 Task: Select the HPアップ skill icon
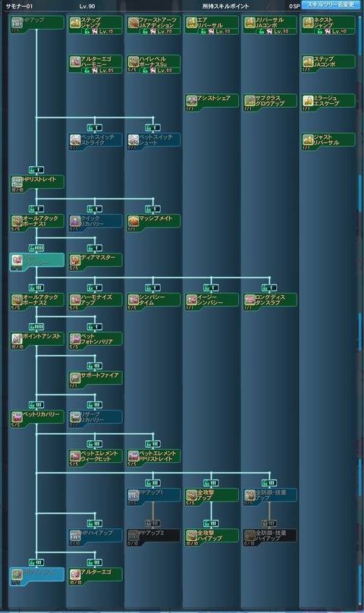(x=17, y=23)
